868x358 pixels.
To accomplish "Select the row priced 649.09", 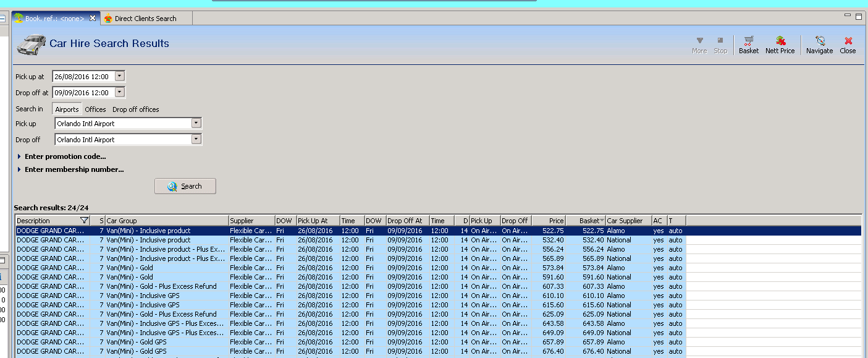I will pyautogui.click(x=438, y=333).
